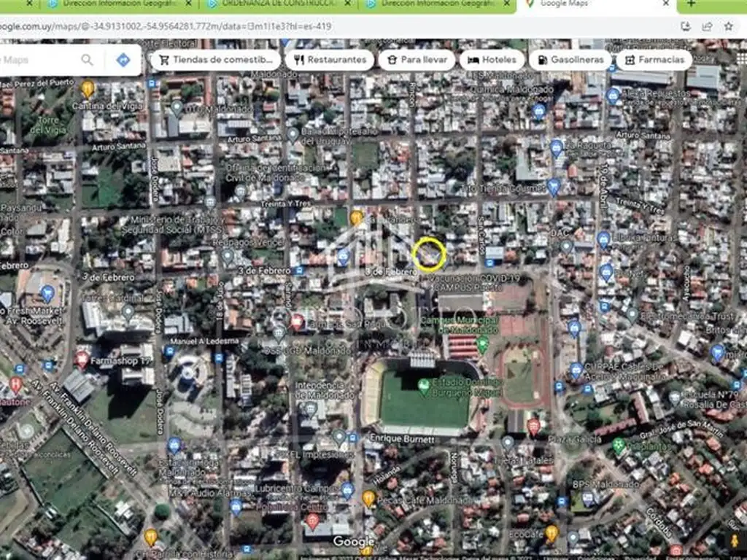Image resolution: width=747 pixels, height=560 pixels.
Task: Search nearby Gasolineras
Action: pos(570,60)
